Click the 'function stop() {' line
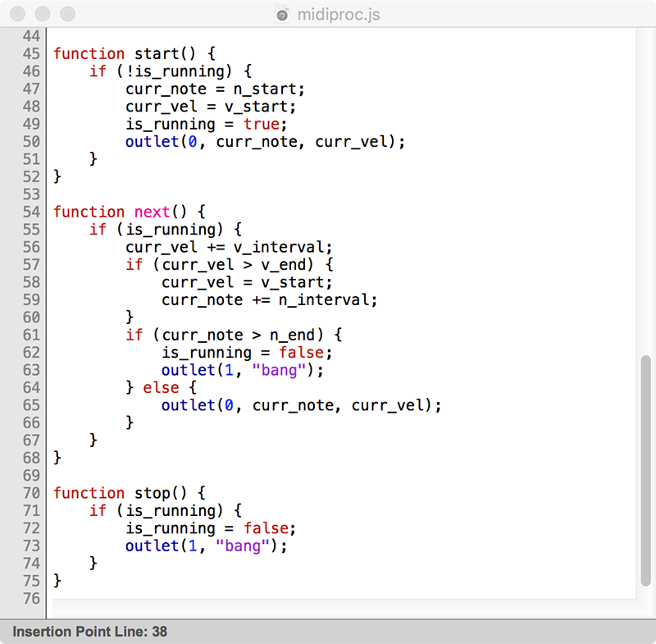 pyautogui.click(x=130, y=493)
